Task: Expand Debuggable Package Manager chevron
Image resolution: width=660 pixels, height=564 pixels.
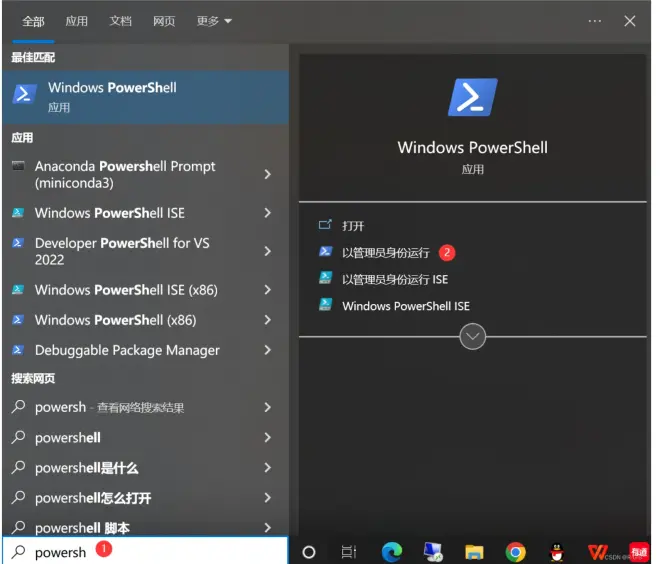Action: [x=267, y=350]
